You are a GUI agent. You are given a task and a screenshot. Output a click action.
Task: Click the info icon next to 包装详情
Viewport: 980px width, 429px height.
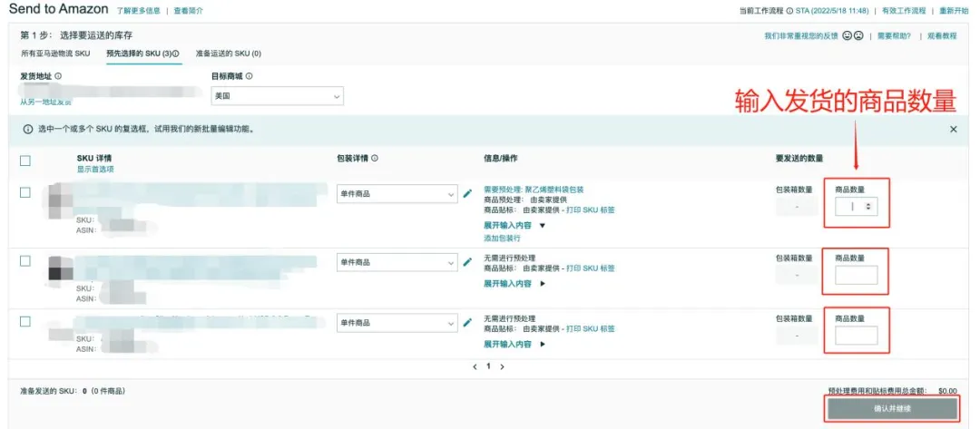[x=375, y=158]
